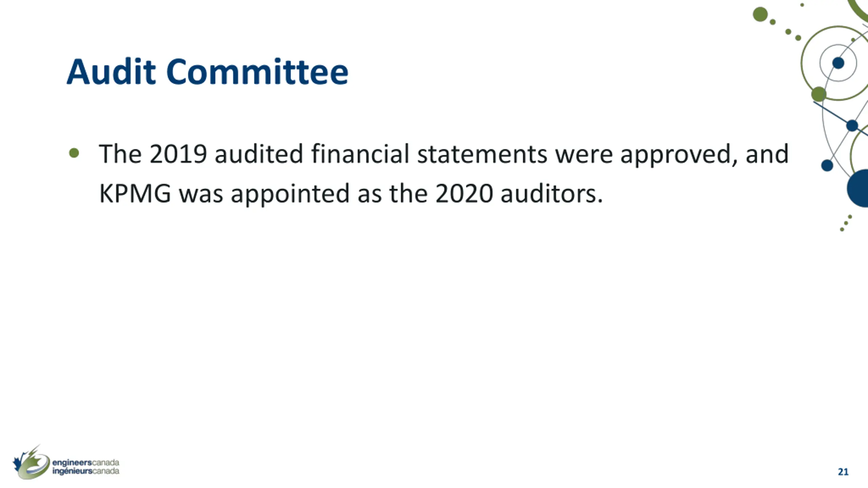Click the Engineers Canada maple leaf logo
The width and height of the screenshot is (868, 488).
[x=31, y=464]
